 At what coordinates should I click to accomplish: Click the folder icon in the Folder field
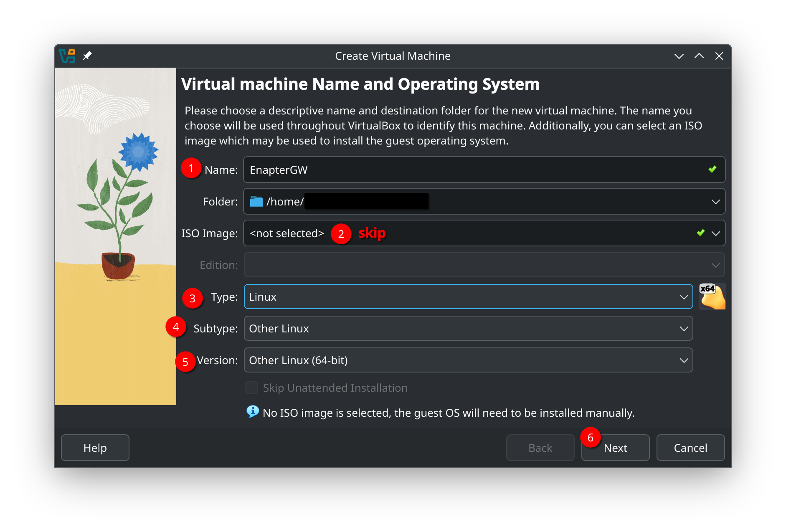pyautogui.click(x=256, y=201)
